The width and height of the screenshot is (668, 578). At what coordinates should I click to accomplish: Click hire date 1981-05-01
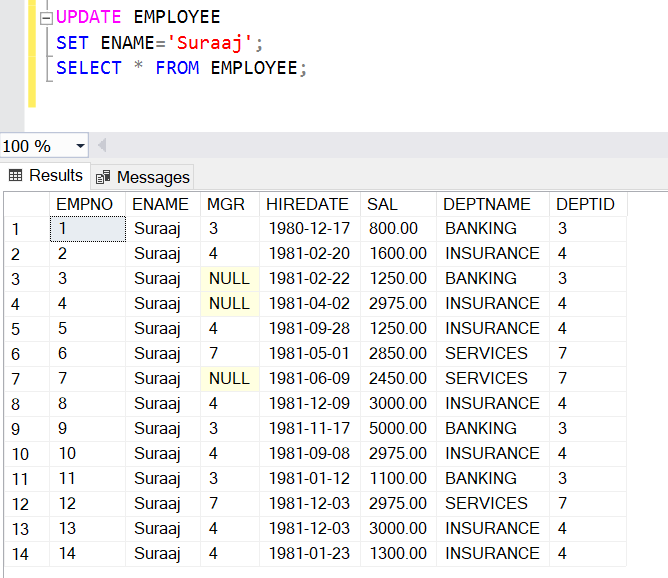click(x=310, y=354)
